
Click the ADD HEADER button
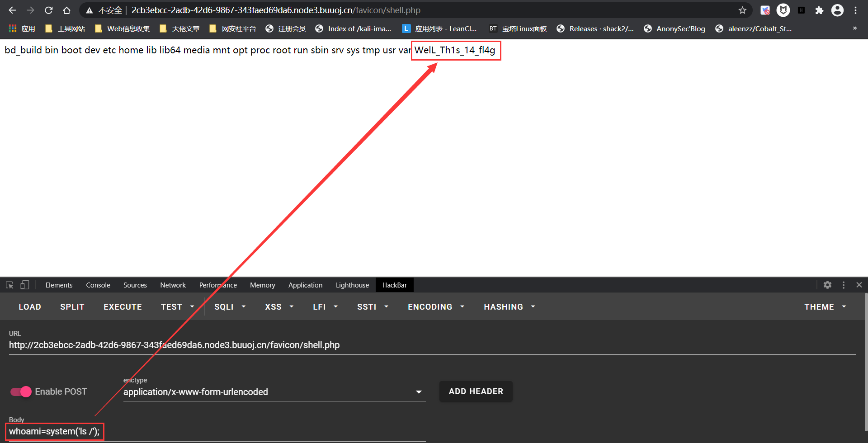[x=476, y=391]
